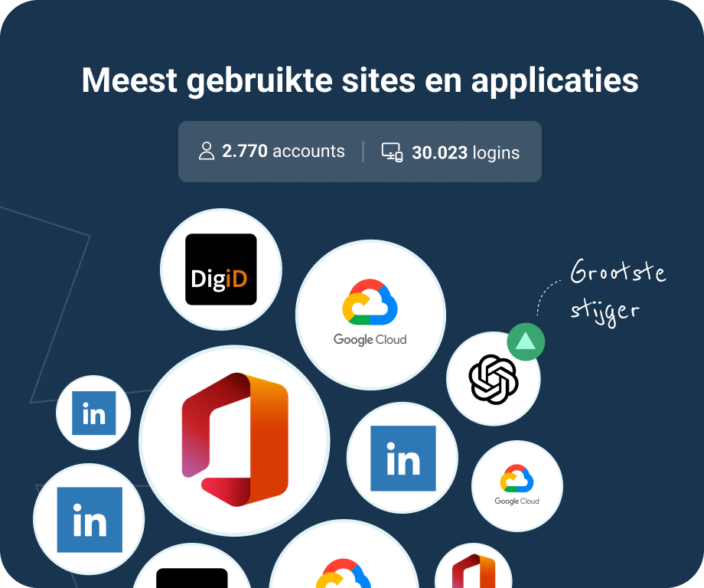The image size is (704, 588).
Task: Click the Google Cloud text under the large logo
Action: [x=370, y=340]
